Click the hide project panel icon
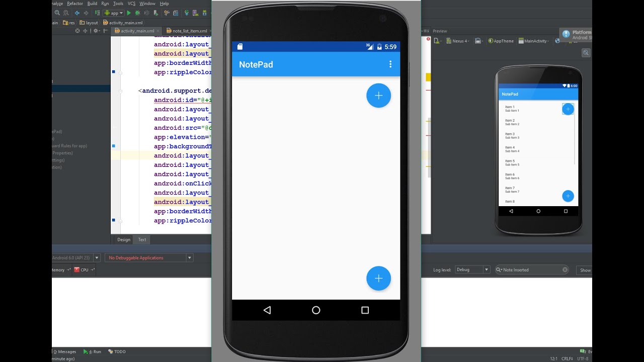The width and height of the screenshot is (644, 362). (105, 31)
